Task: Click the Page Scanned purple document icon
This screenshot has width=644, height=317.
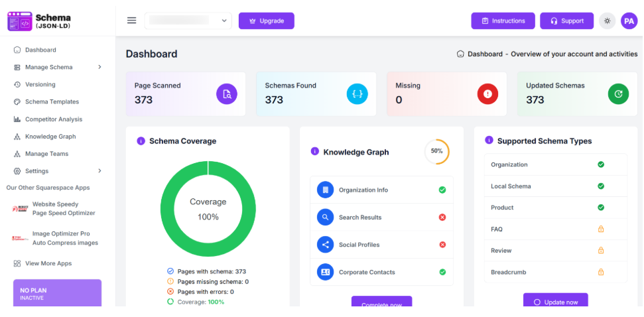Action: click(x=227, y=94)
